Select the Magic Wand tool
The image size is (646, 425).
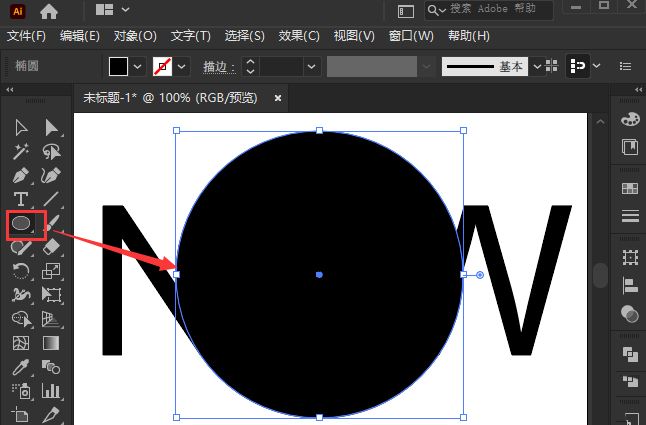pos(21,152)
